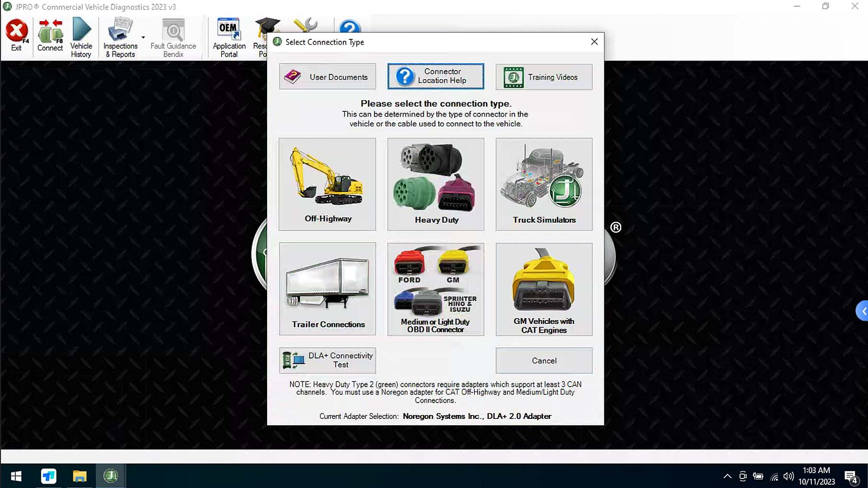This screenshot has width=868, height=488.
Task: Open Training Videos button
Action: pos(544,77)
